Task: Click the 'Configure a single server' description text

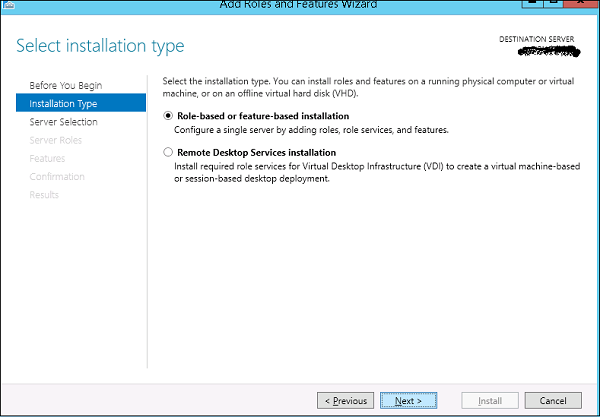Action: (311, 130)
